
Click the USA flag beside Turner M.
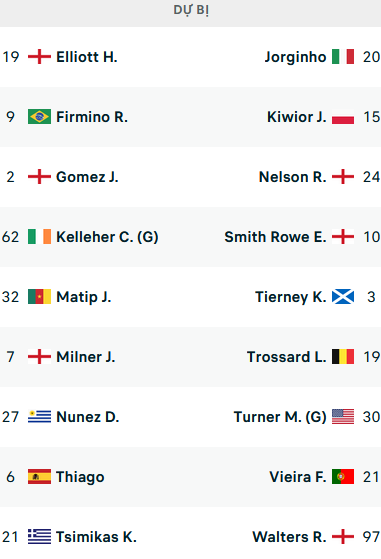coord(343,417)
